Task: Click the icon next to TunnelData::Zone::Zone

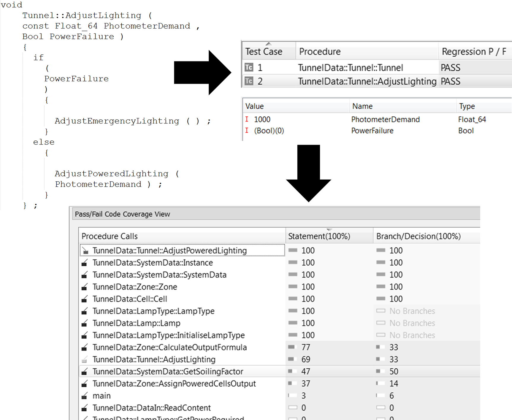Action: pyautogui.click(x=85, y=287)
